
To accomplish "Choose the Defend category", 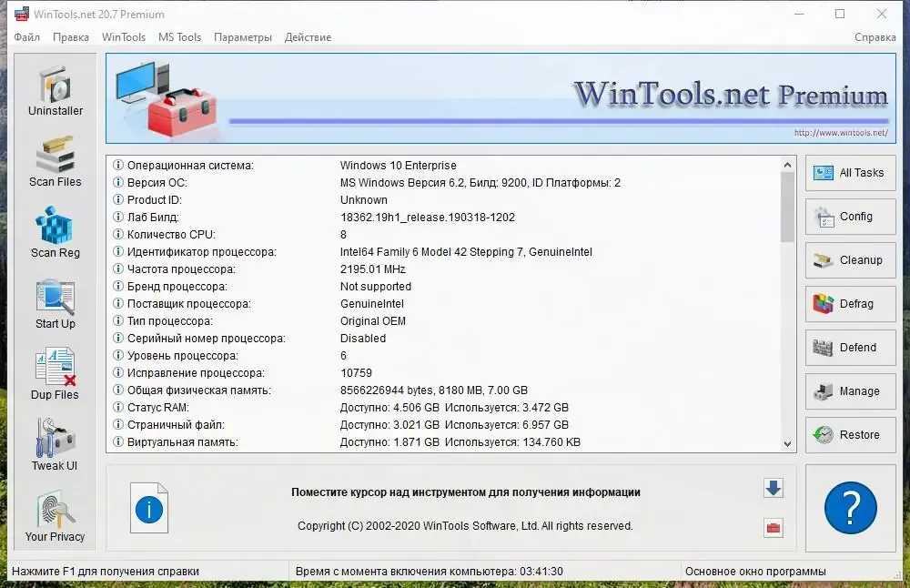I will (x=850, y=348).
